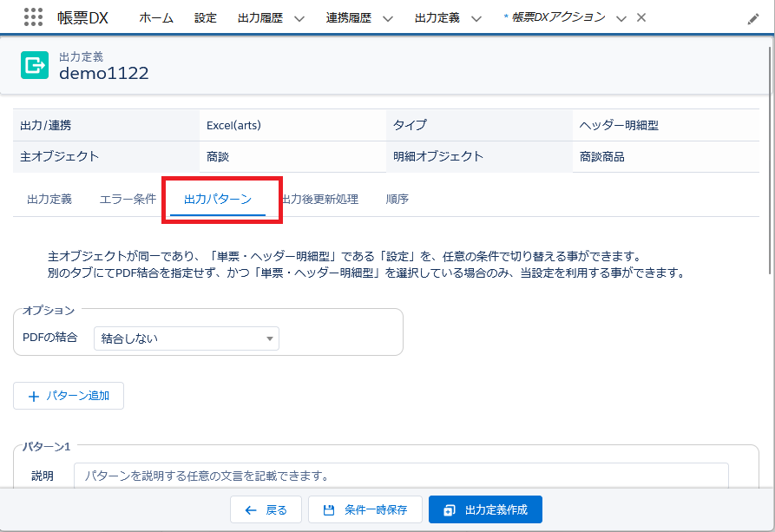Image resolution: width=775 pixels, height=532 pixels.
Task: Switch to the エラー条件 tab
Action: pos(128,199)
